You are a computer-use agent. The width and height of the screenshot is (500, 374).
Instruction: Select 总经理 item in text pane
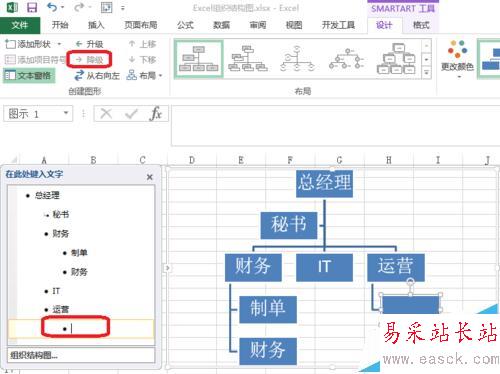coord(47,195)
